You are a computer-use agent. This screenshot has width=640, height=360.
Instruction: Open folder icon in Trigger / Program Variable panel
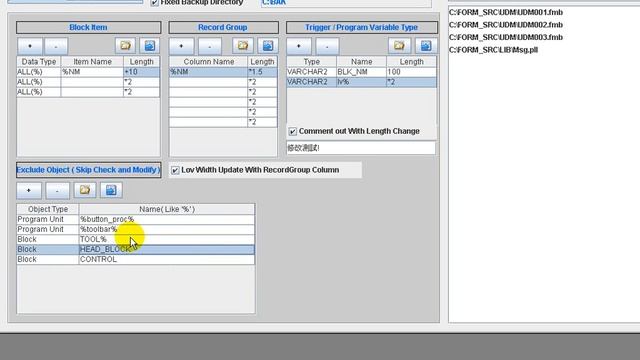click(399, 46)
